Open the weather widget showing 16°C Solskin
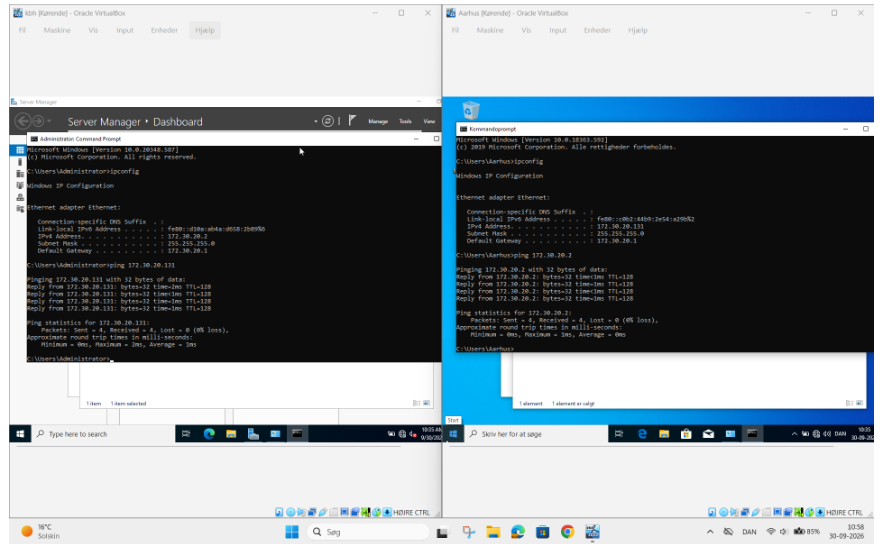The width and height of the screenshot is (886, 551). pyautogui.click(x=40, y=531)
